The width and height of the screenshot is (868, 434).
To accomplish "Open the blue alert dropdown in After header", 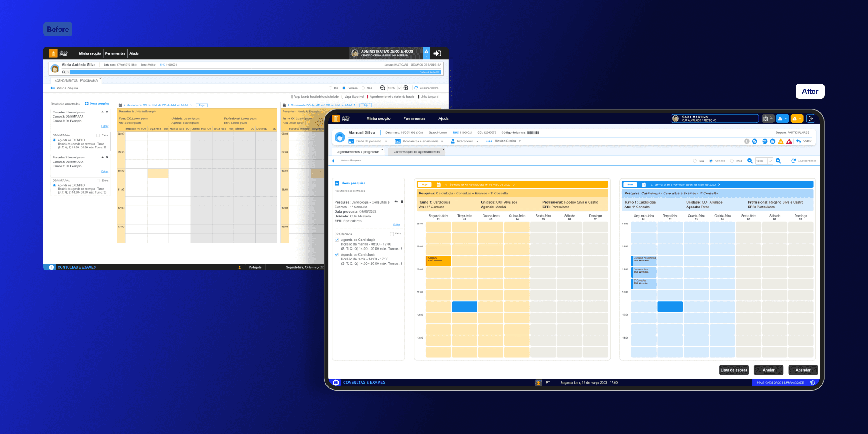I will [x=782, y=118].
